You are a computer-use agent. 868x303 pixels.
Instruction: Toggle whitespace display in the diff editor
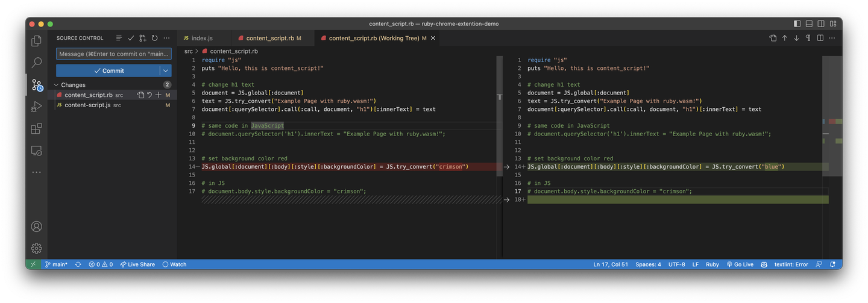pyautogui.click(x=808, y=38)
